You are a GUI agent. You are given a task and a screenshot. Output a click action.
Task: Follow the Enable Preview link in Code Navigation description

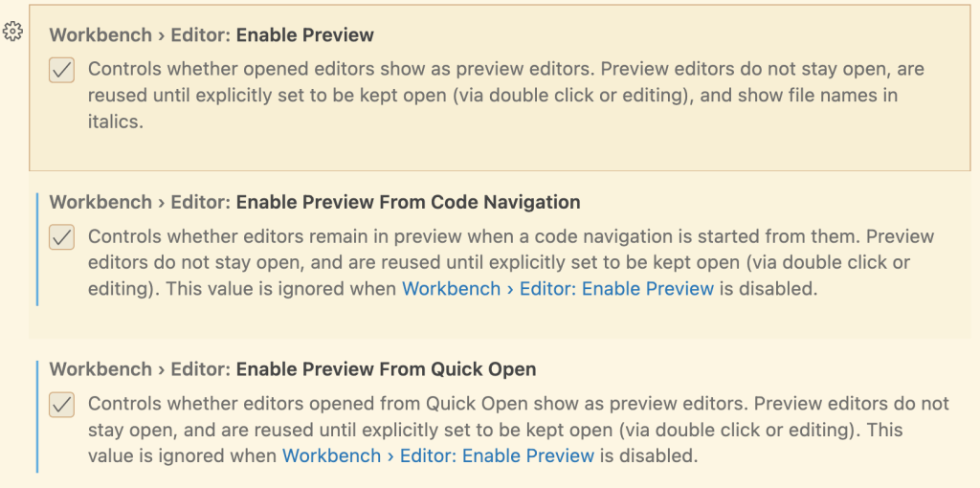click(x=558, y=289)
